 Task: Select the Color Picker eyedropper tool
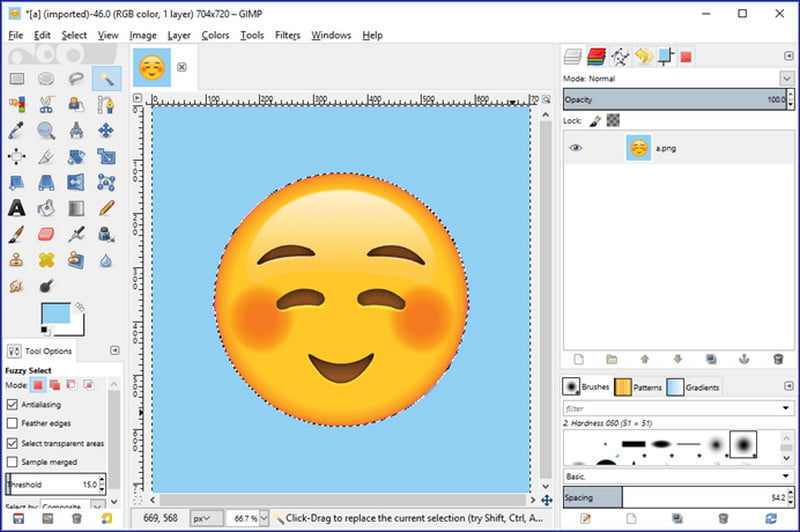tap(17, 131)
